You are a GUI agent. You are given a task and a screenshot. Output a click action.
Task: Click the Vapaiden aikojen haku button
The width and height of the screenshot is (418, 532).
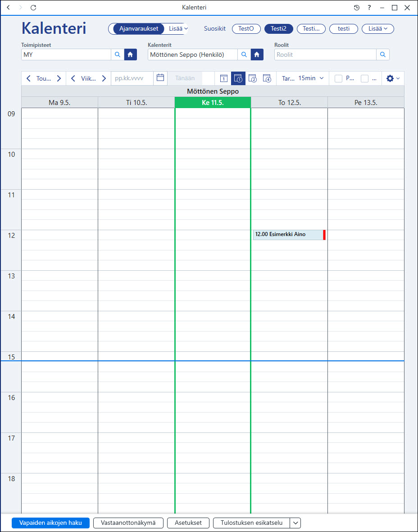50,523
